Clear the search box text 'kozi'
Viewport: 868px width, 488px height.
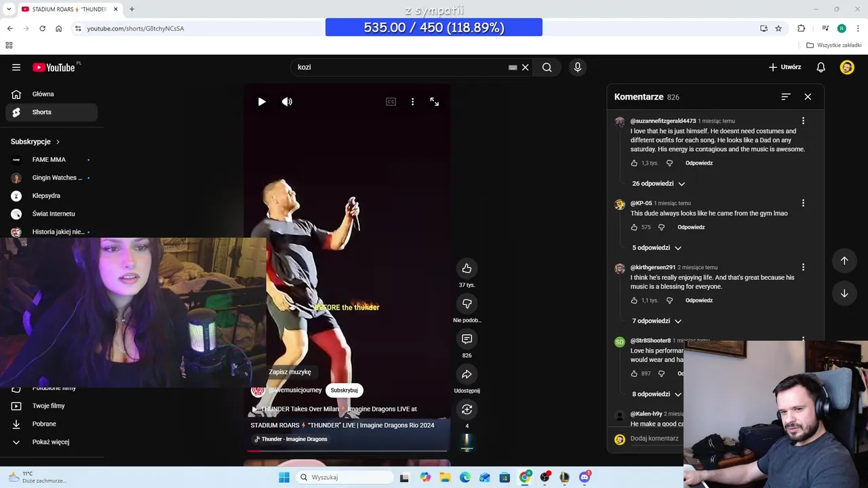point(525,67)
